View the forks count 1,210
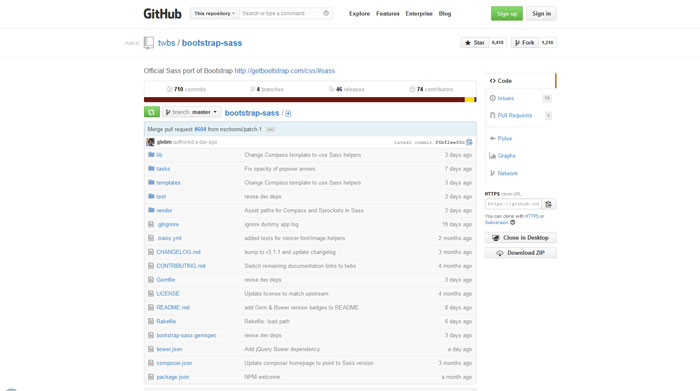The height and width of the screenshot is (391, 700). (x=547, y=42)
